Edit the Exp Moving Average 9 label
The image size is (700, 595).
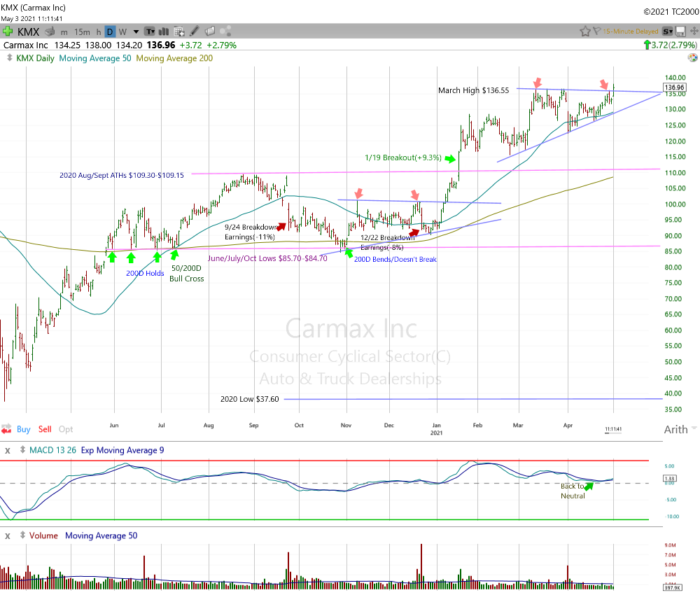[x=122, y=450]
